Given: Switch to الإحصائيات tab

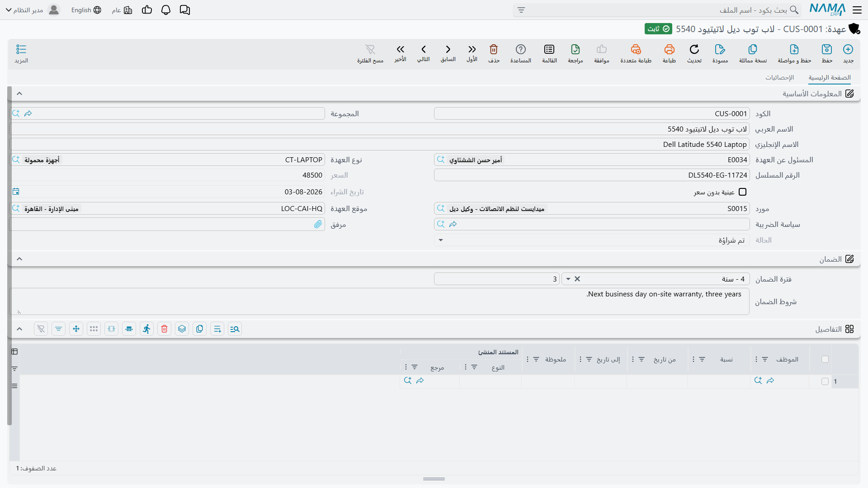Looking at the screenshot, I should (x=779, y=77).
